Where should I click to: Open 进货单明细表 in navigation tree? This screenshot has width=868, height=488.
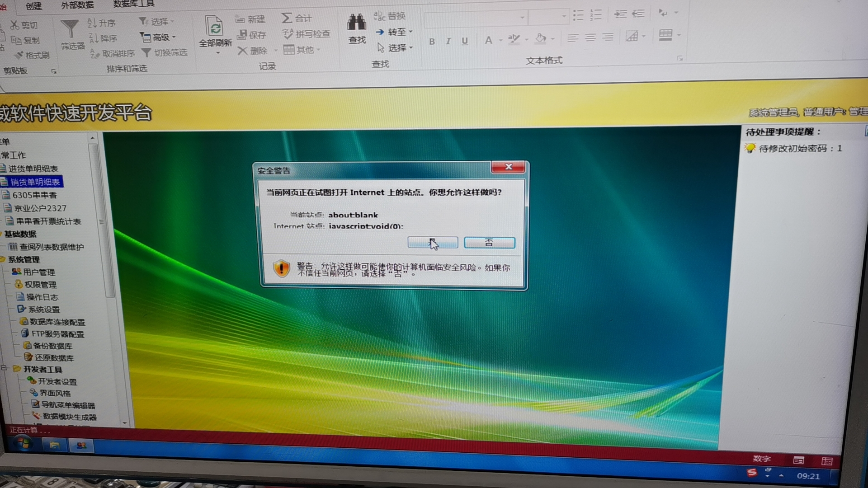tap(33, 169)
